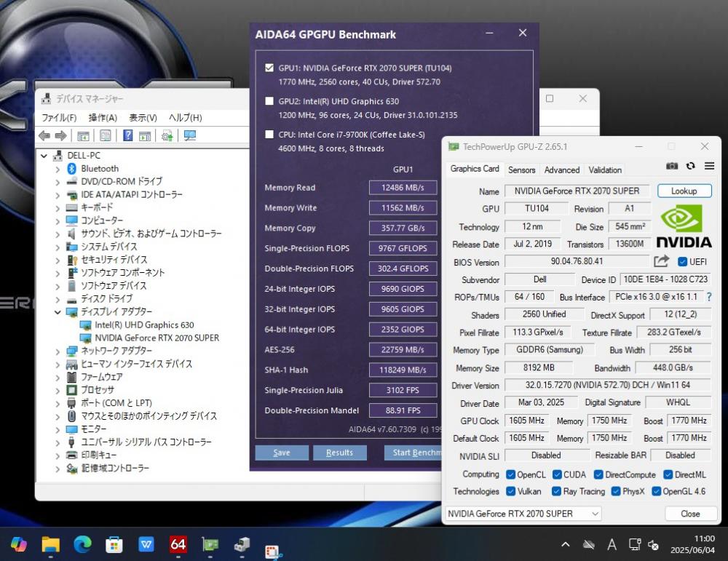Switch to the Sensors tab
This screenshot has width=728, height=561.
coord(521,170)
